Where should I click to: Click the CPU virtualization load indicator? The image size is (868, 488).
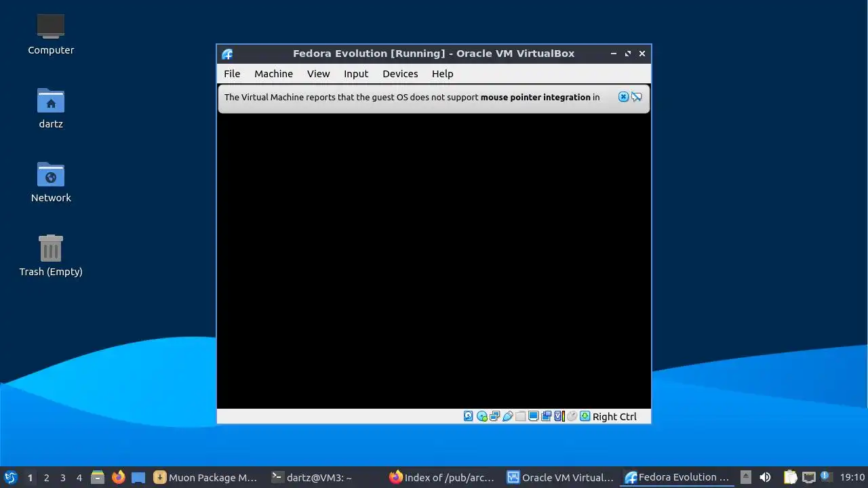tap(559, 416)
